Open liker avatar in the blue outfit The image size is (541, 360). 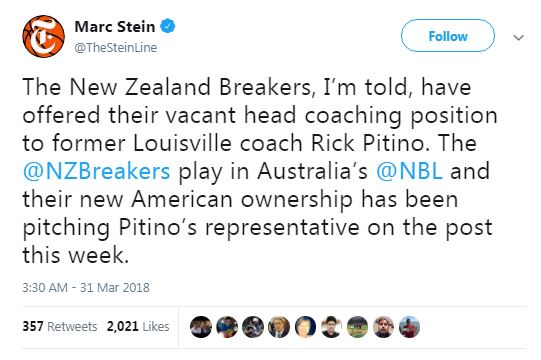point(227,327)
